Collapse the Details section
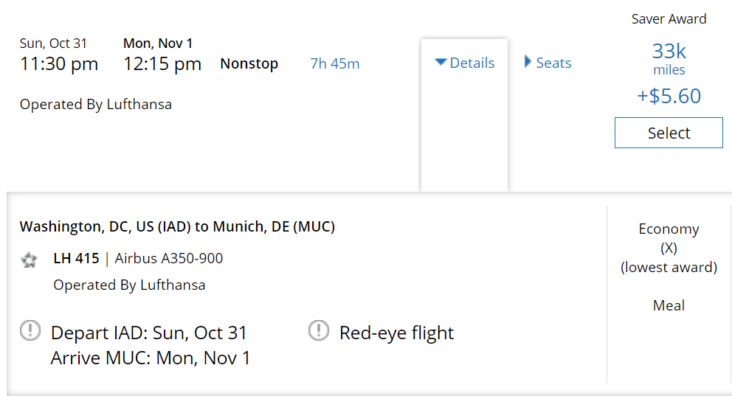The width and height of the screenshot is (732, 396). point(465,63)
